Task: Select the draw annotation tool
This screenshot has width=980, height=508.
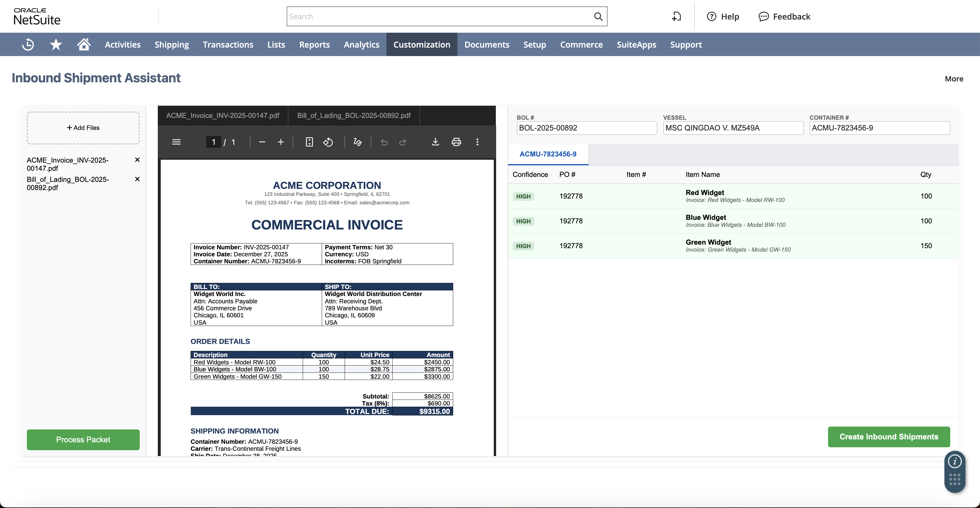Action: click(x=358, y=142)
